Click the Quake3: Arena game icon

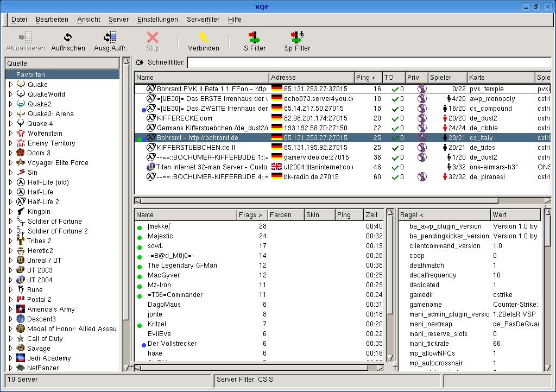click(21, 114)
